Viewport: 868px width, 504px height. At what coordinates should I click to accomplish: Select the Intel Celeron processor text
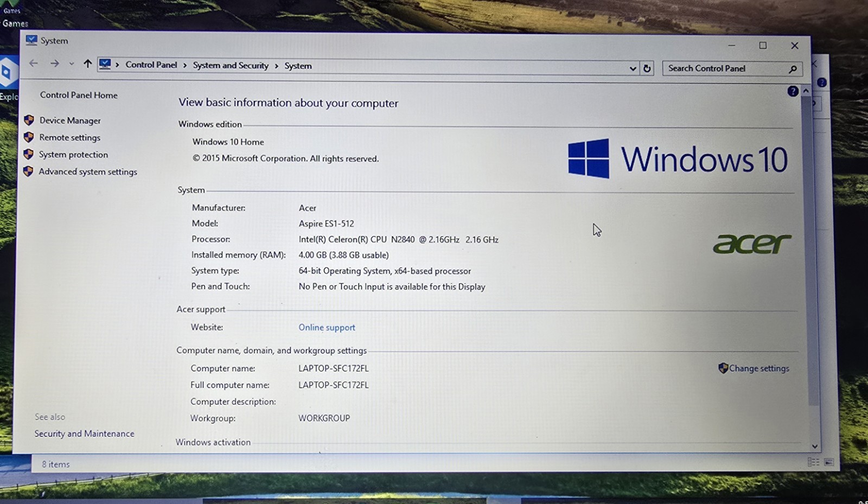[x=398, y=239]
